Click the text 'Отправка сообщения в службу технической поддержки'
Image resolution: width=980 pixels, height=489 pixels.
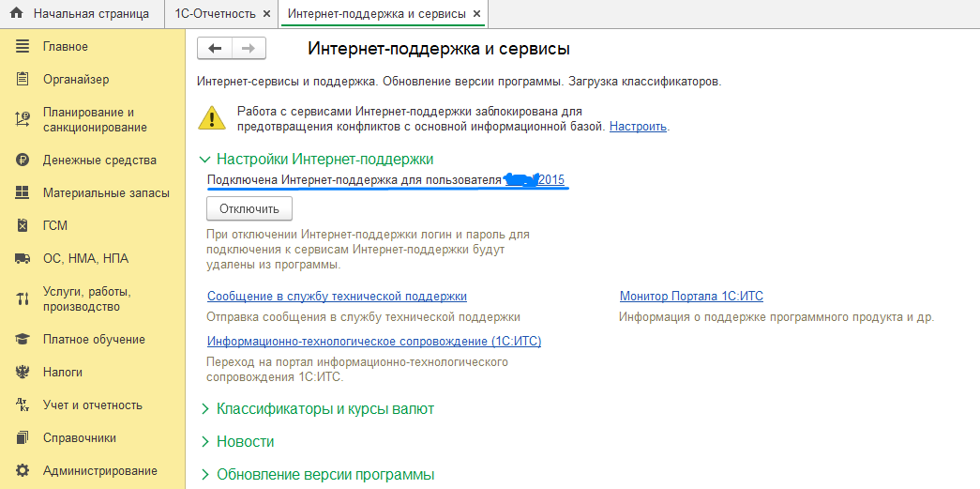[364, 316]
